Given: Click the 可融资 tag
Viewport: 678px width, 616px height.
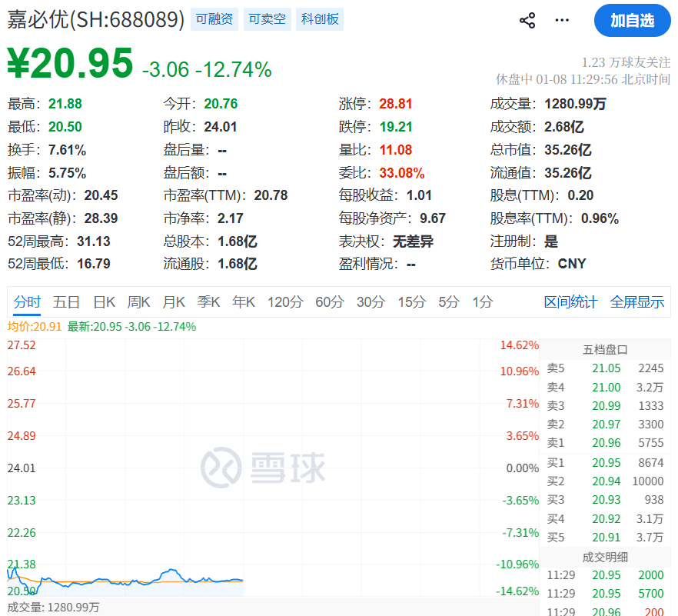Looking at the screenshot, I should [x=214, y=19].
